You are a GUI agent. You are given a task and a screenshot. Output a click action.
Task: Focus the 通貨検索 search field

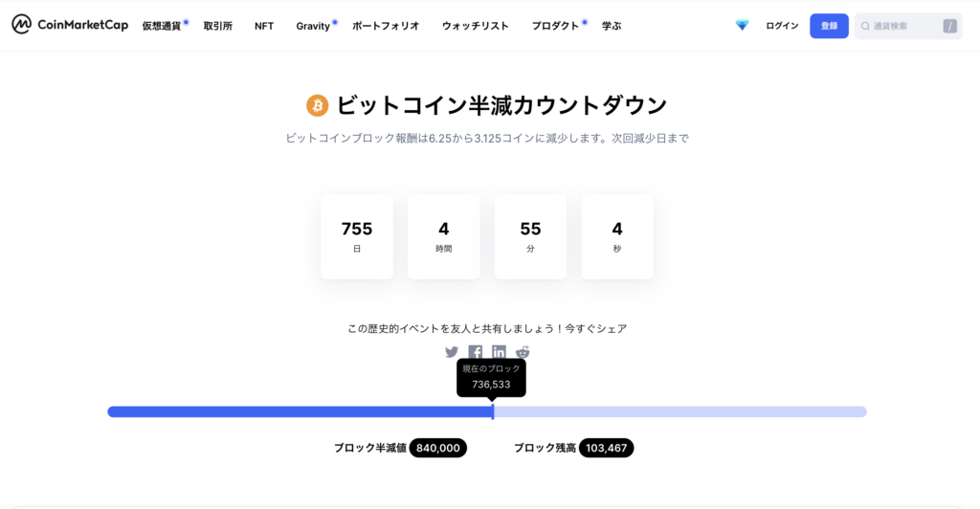[908, 26]
